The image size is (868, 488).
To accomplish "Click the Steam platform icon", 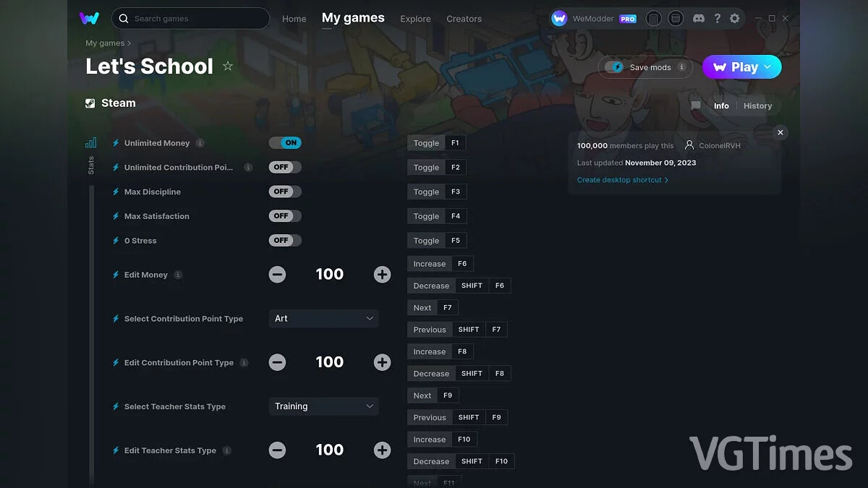I will pyautogui.click(x=90, y=103).
